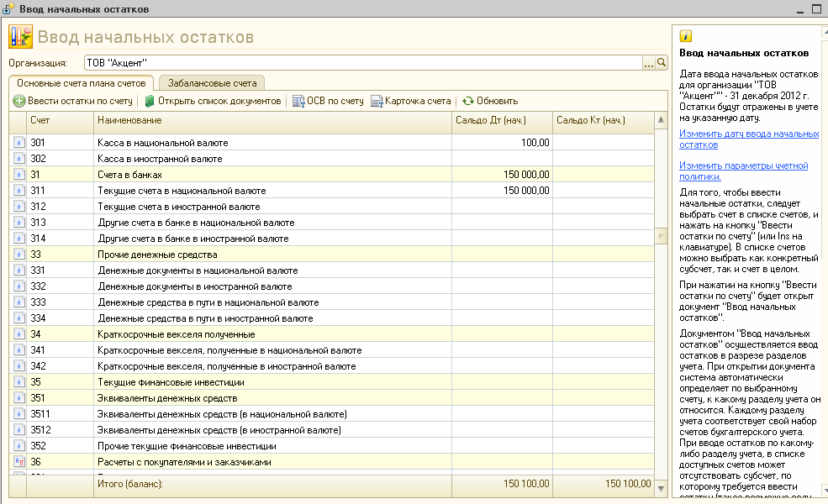This screenshot has width=828, height=504.
Task: Click account icon in row 301
Action: [x=19, y=143]
